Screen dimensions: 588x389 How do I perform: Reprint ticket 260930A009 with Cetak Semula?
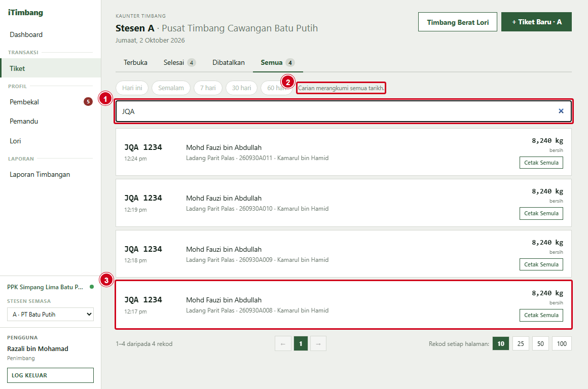coord(541,264)
